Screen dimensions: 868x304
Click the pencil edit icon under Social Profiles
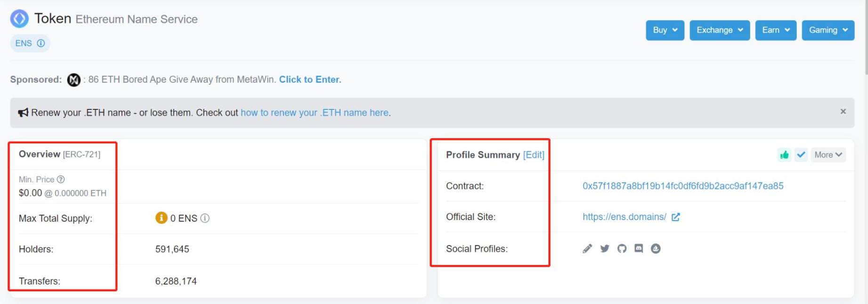(587, 248)
